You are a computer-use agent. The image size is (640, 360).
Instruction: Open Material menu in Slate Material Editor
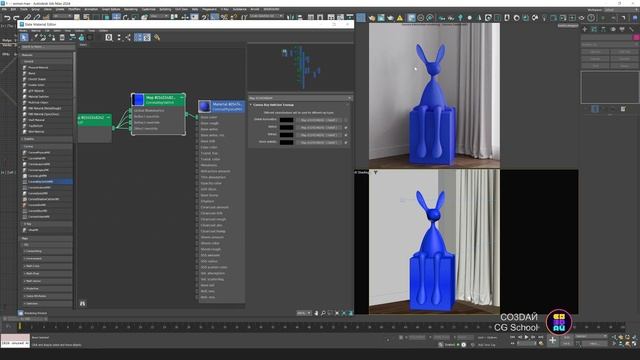pos(36,31)
